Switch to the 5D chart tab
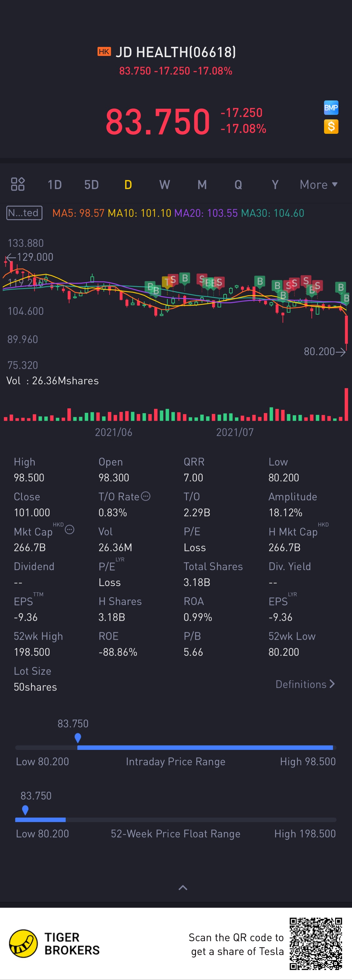 (x=91, y=184)
